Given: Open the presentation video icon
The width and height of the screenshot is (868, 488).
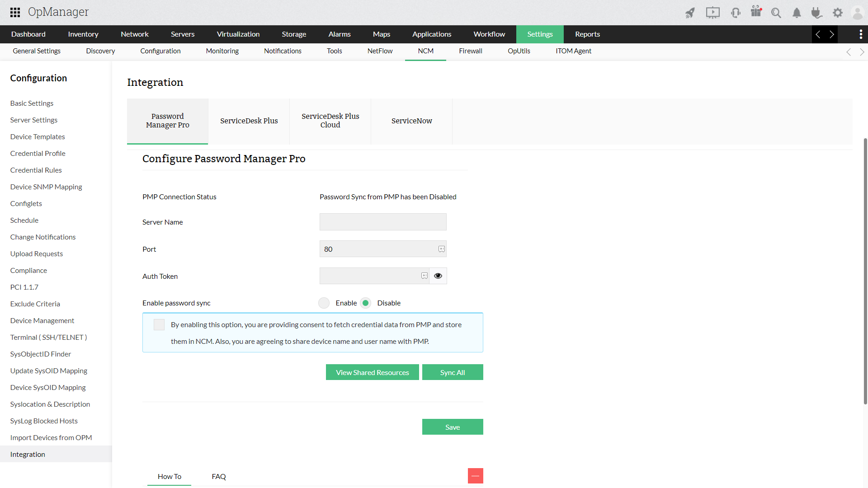Looking at the screenshot, I should 713,13.
